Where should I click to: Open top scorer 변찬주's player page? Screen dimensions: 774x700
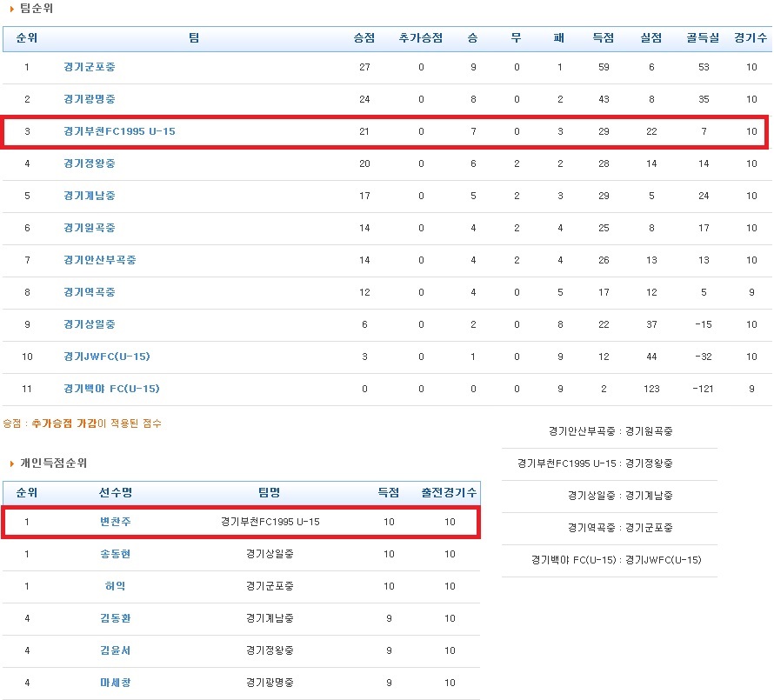114,523
